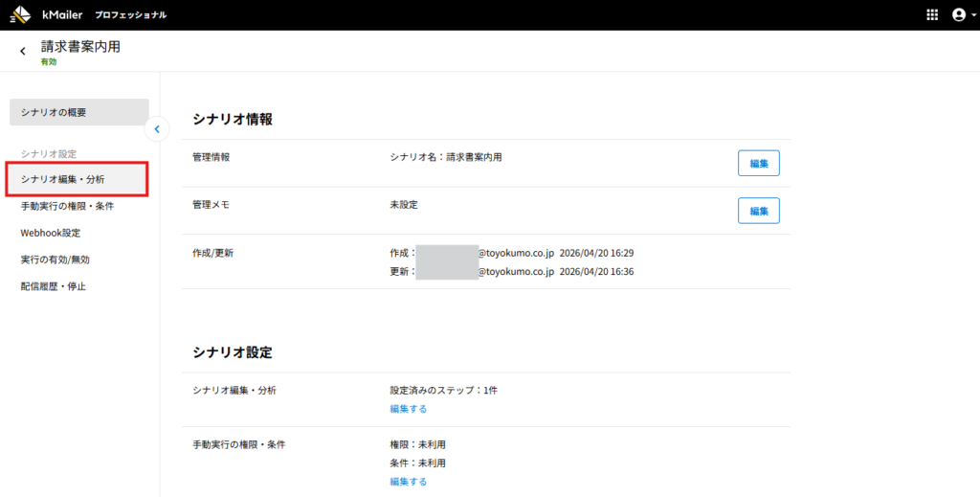Click 編集する link under 設定済みのステップ
The image size is (980, 497).
click(x=409, y=409)
